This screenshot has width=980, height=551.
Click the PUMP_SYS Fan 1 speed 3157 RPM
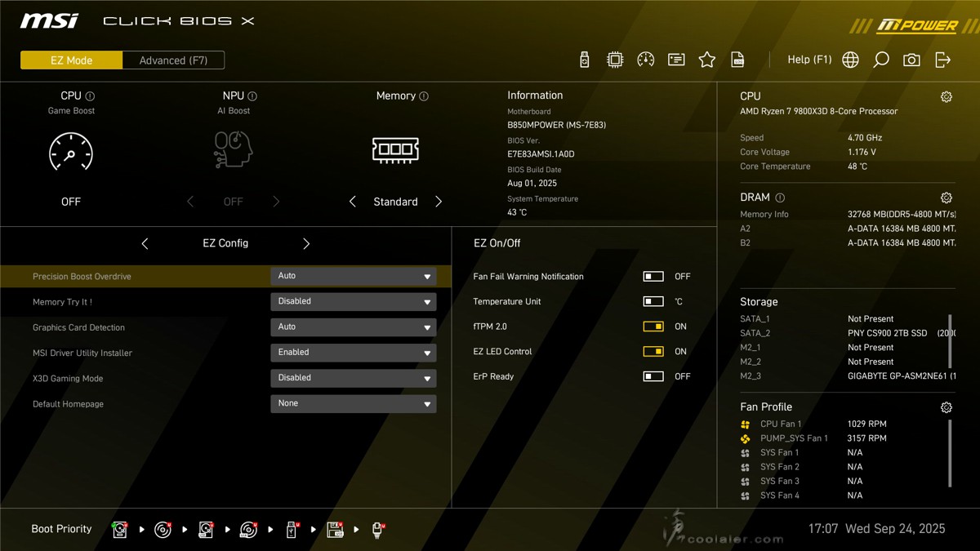(867, 438)
